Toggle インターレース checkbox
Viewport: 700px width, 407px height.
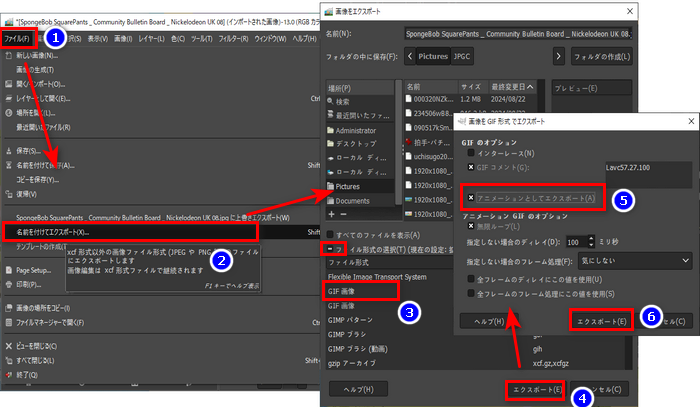(471, 153)
